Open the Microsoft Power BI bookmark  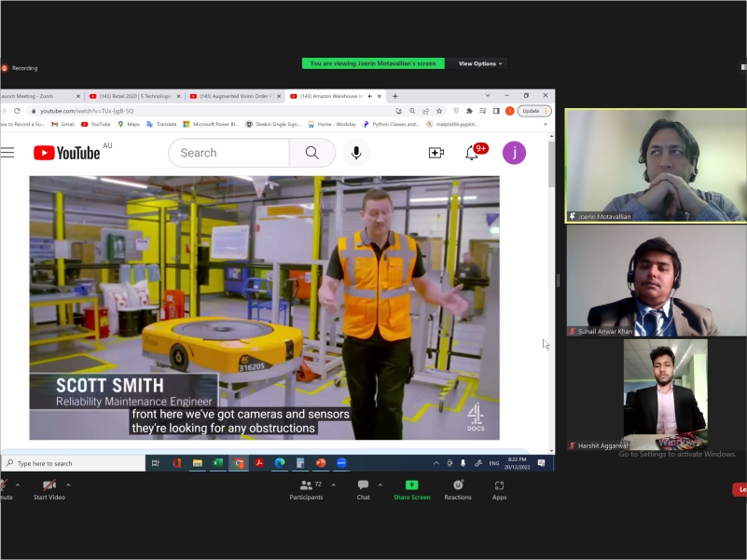click(x=211, y=124)
